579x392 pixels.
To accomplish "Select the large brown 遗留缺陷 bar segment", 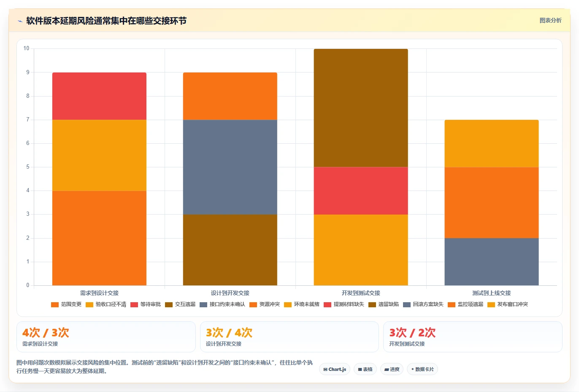I will tap(361, 108).
